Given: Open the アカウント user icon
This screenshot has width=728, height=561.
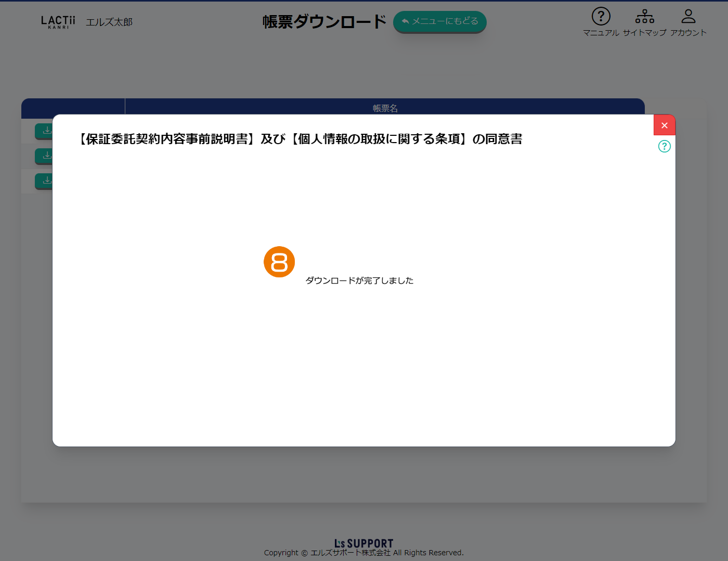Looking at the screenshot, I should pyautogui.click(x=688, y=16).
